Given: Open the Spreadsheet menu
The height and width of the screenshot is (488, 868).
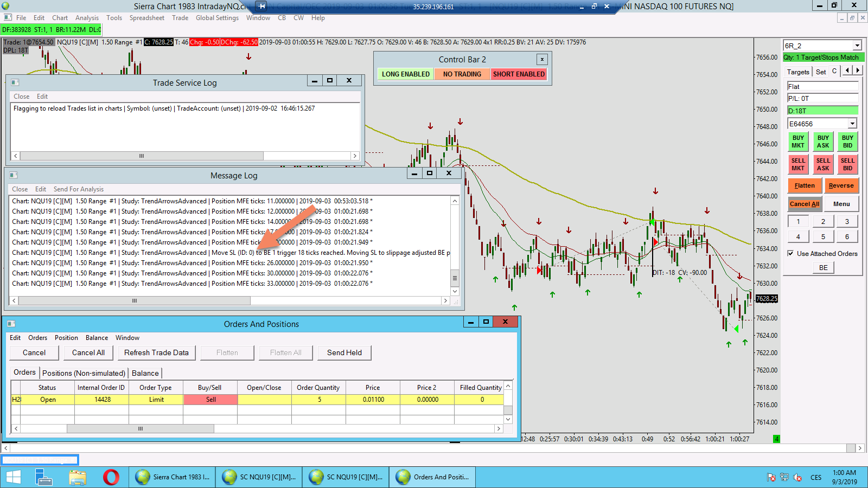Looking at the screenshot, I should [146, 18].
